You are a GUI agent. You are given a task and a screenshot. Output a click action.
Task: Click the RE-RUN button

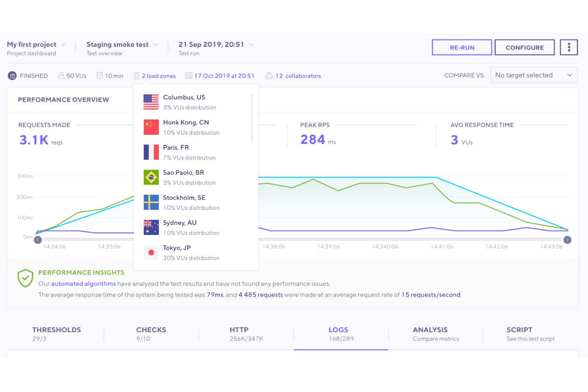462,47
